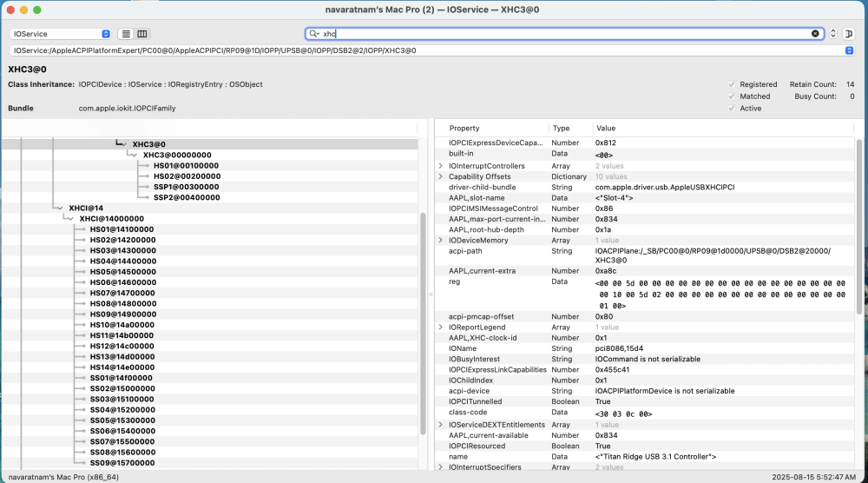Select the SSP2@00400000 tree row
Viewport: 868px width, 483px height.
point(209,197)
